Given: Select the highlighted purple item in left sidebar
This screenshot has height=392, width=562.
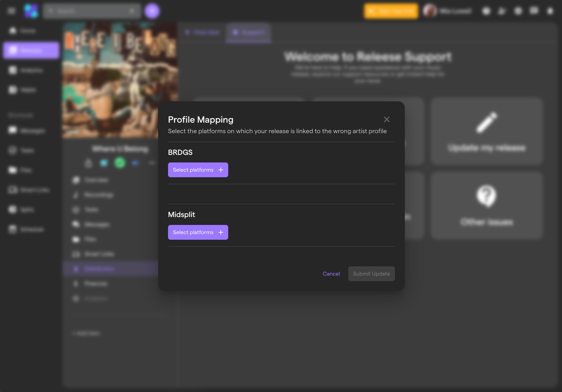Looking at the screenshot, I should 31,50.
